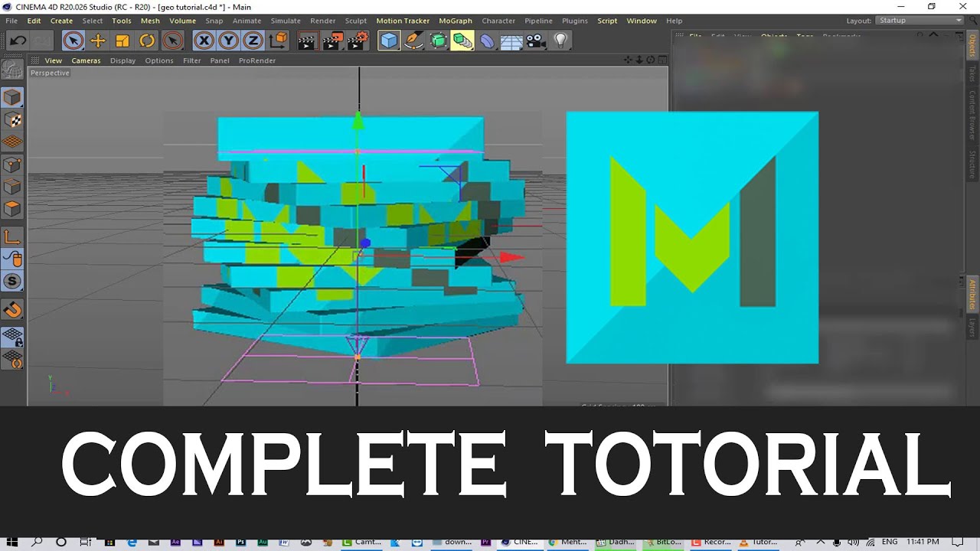Click the Make Editable icon
The width and height of the screenshot is (980, 551).
[x=12, y=70]
